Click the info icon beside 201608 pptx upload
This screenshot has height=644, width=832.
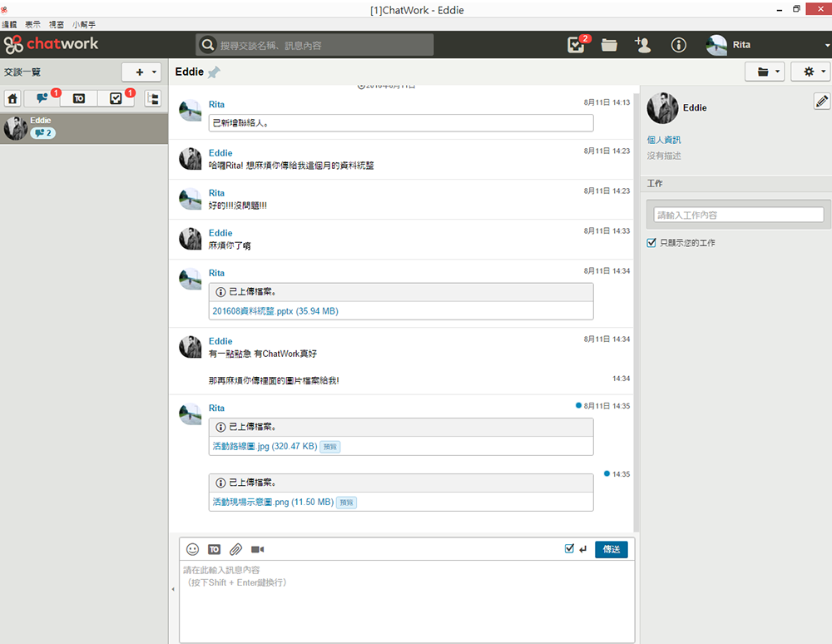point(220,292)
